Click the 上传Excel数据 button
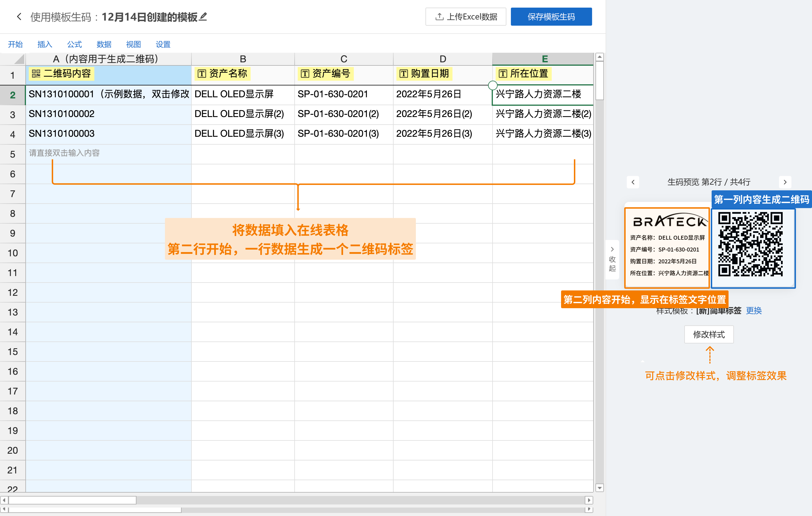The image size is (812, 516). 465,16
